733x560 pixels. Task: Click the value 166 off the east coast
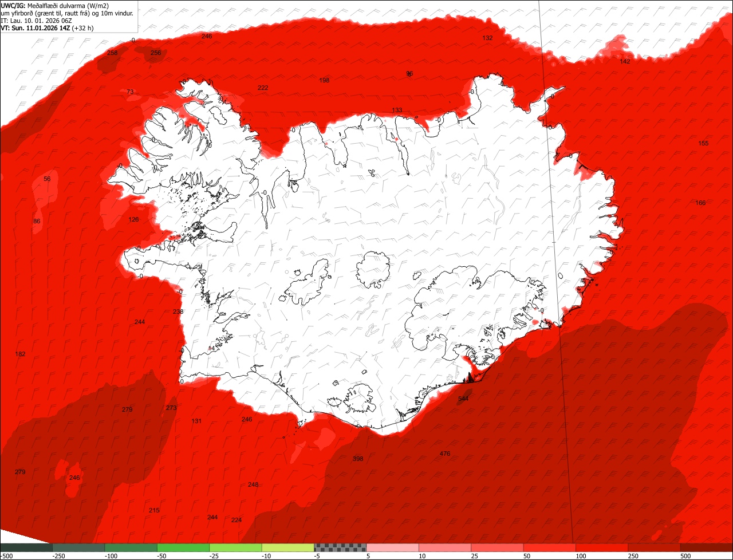coord(700,203)
